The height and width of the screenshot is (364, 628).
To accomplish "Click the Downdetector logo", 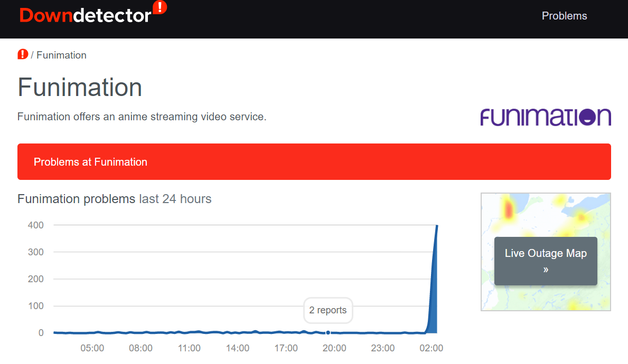I will 93,13.
